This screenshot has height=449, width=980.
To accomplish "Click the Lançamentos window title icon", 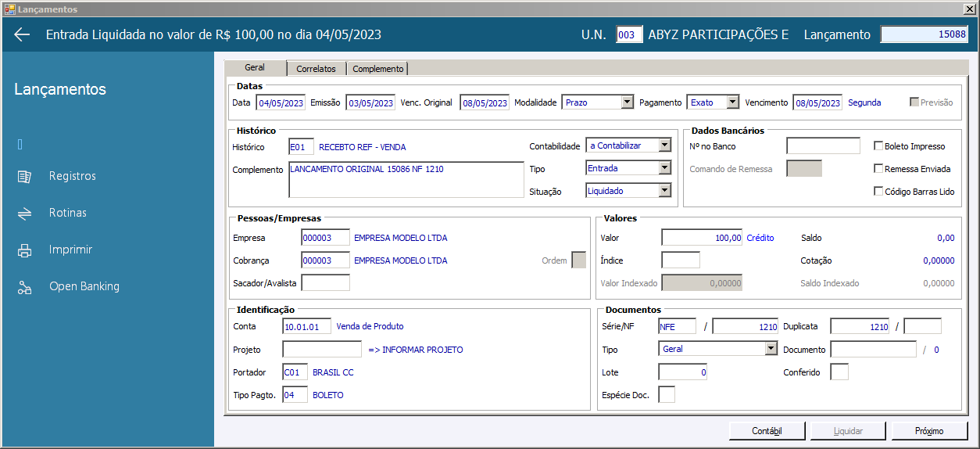I will [10, 9].
